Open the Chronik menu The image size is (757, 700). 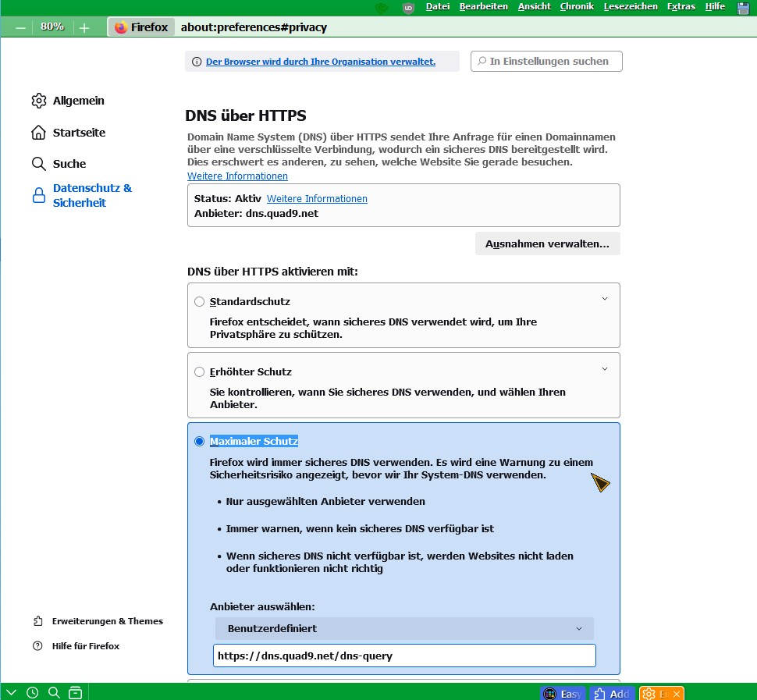[577, 7]
